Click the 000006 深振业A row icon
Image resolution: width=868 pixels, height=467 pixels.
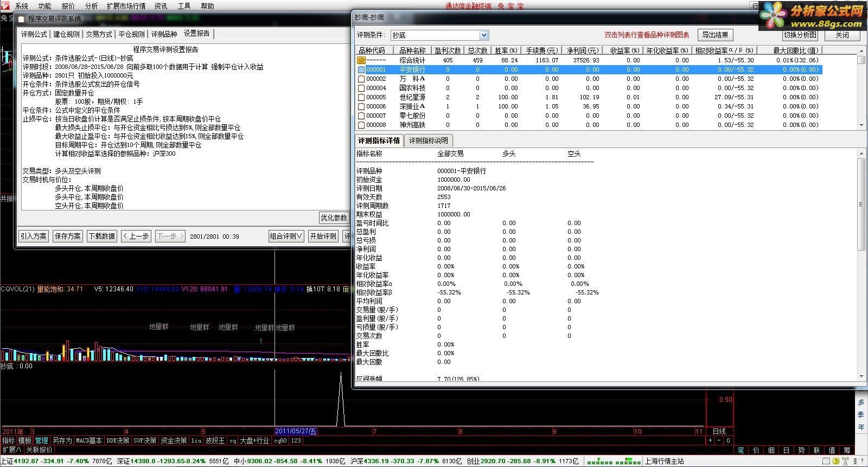tap(361, 106)
